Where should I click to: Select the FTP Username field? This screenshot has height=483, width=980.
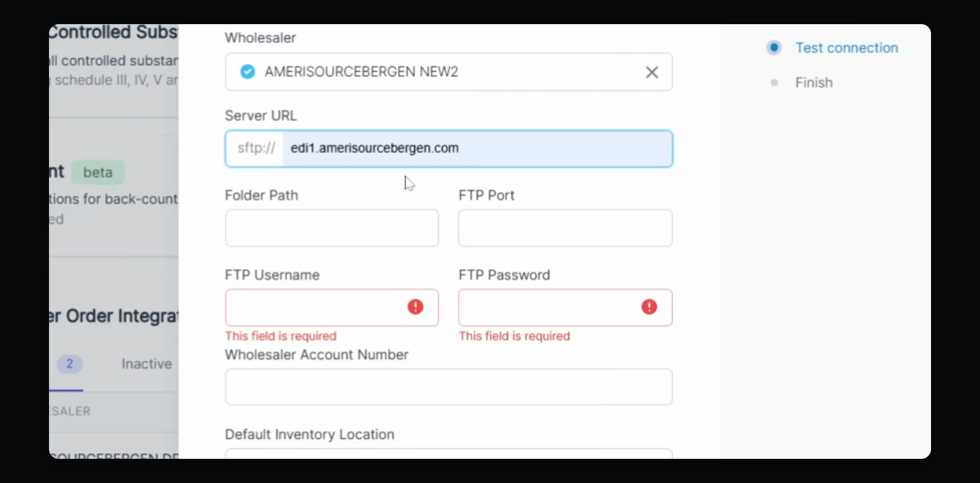pyautogui.click(x=332, y=307)
